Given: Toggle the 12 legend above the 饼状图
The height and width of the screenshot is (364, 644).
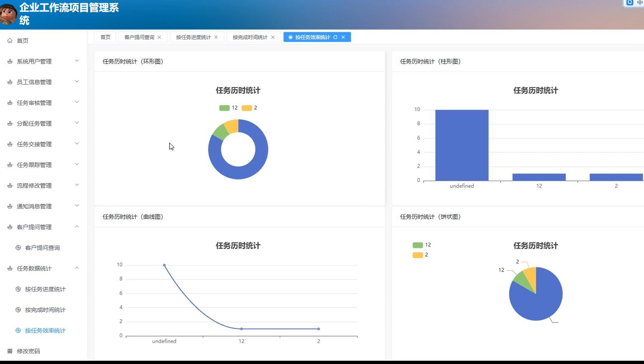Looking at the screenshot, I should [418, 245].
